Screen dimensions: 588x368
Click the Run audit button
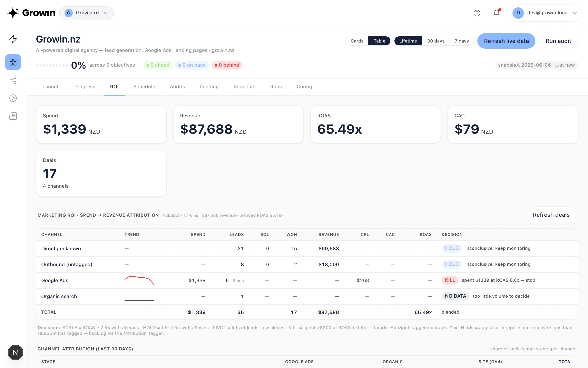[x=558, y=41]
